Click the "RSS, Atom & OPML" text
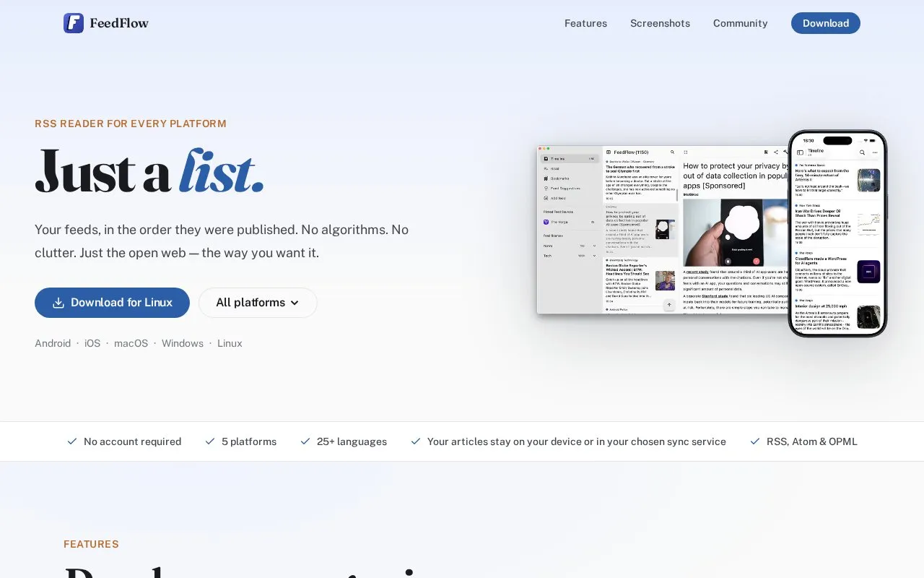Image resolution: width=924 pixels, height=578 pixels. [x=812, y=441]
